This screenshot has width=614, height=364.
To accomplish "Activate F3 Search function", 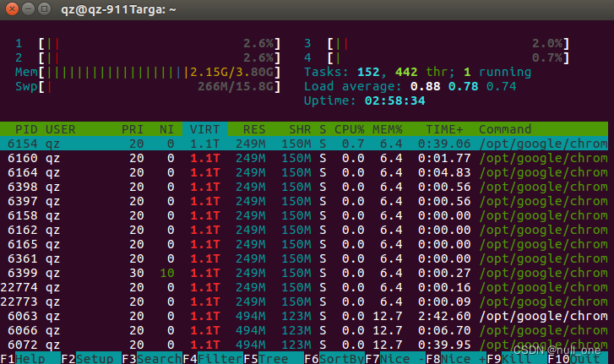I will click(x=152, y=359).
